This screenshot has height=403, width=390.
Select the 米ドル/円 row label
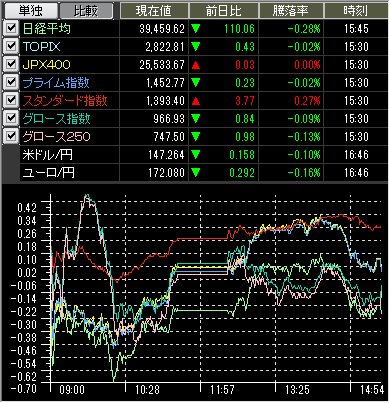click(x=48, y=155)
